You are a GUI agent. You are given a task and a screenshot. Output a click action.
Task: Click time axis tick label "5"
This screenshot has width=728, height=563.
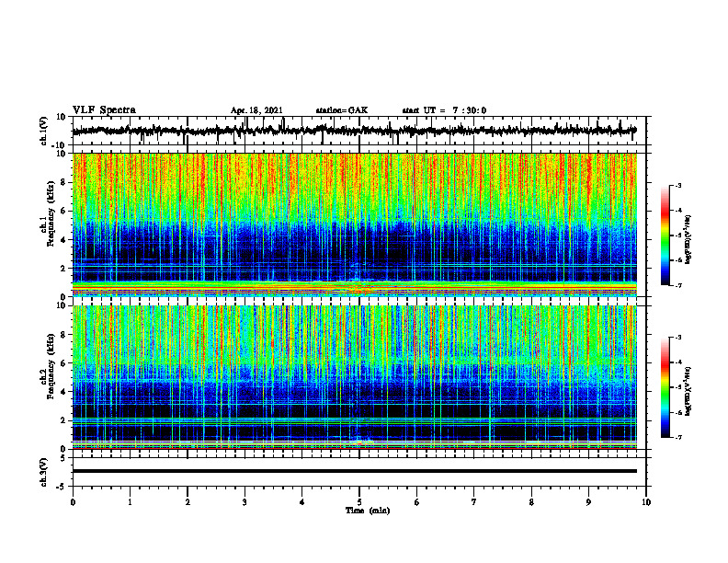(359, 502)
